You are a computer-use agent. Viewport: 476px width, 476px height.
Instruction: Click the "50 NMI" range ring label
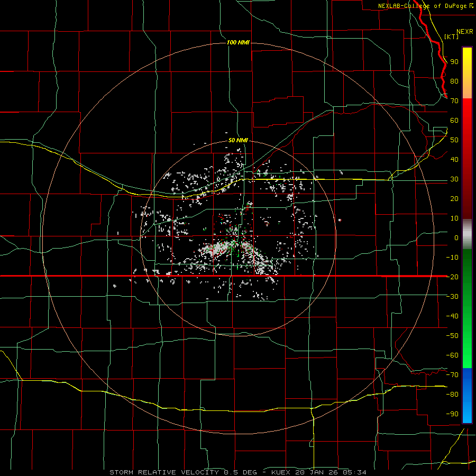pyautogui.click(x=238, y=140)
